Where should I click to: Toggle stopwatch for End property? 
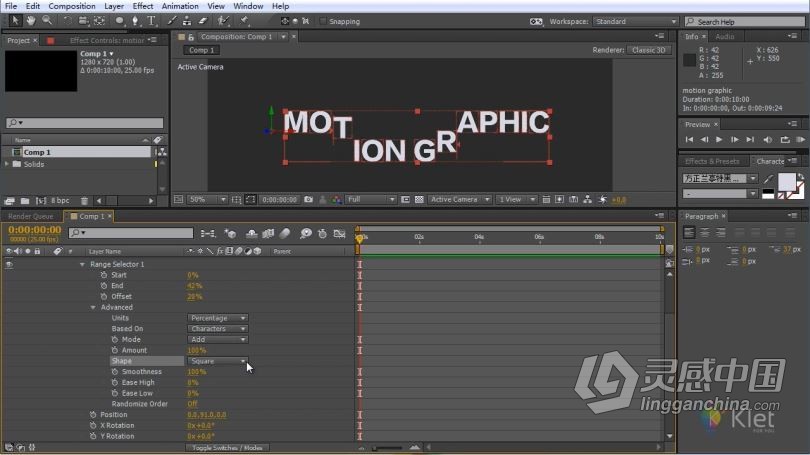[x=104, y=286]
